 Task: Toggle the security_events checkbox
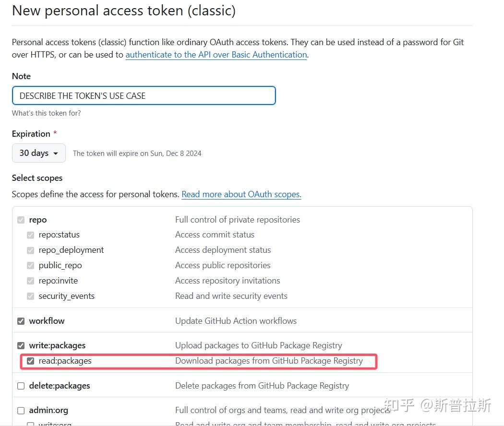pos(31,296)
